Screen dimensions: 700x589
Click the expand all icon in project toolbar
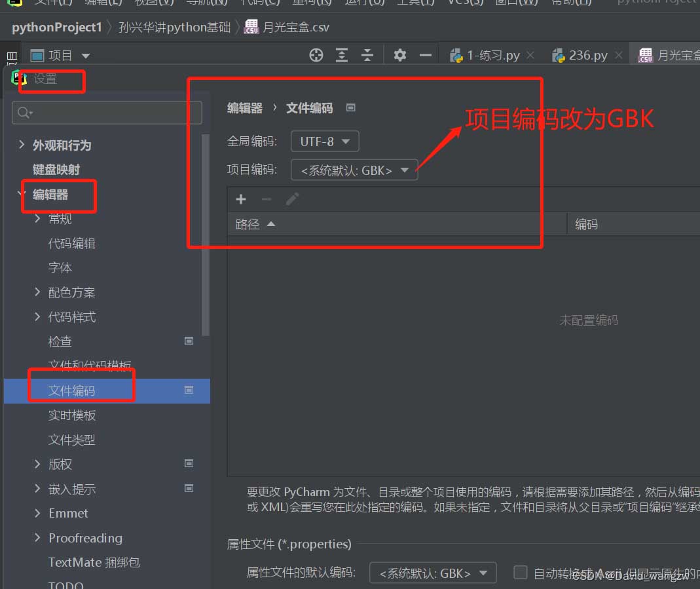pyautogui.click(x=342, y=56)
